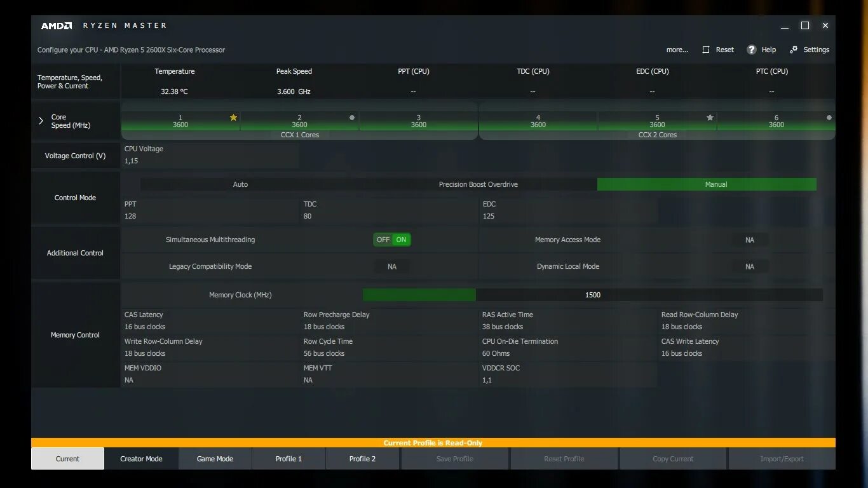Click the Temperature 32.38 °C reading
This screenshot has height=488, width=868.
[174, 91]
